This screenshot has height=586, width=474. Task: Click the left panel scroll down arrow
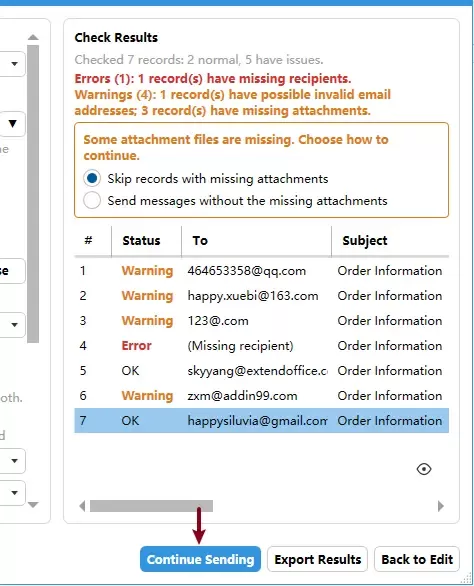pos(33,505)
